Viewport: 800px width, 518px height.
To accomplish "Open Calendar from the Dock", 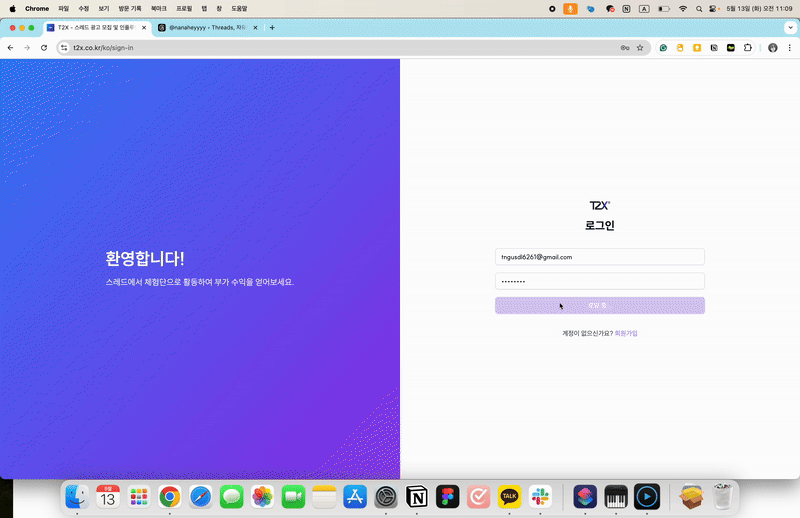I will point(108,497).
